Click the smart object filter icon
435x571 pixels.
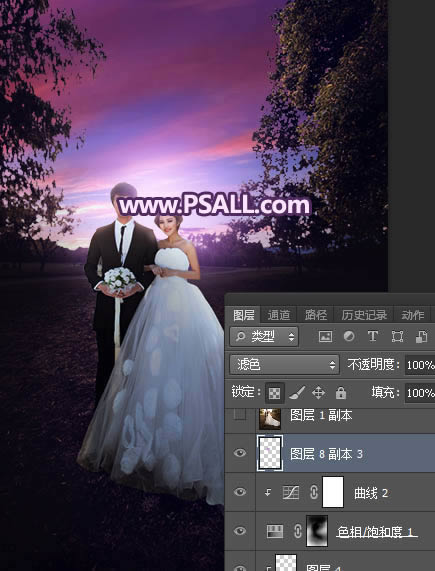click(x=421, y=336)
